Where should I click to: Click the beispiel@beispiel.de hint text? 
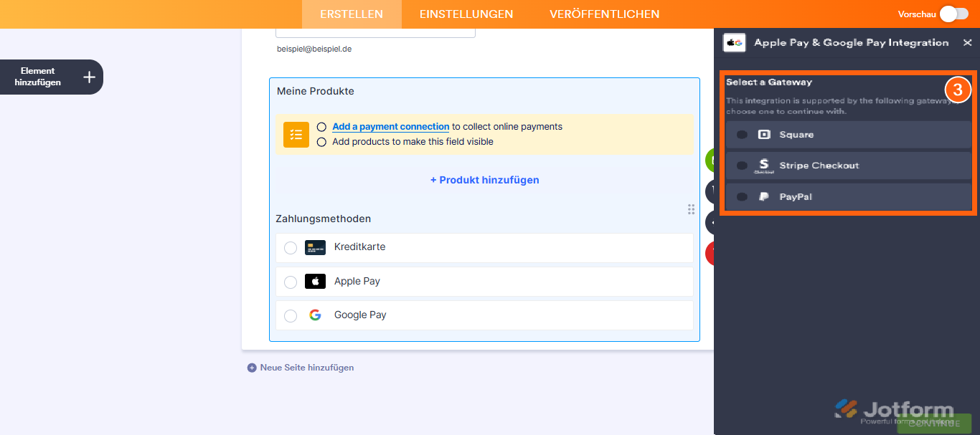click(314, 49)
